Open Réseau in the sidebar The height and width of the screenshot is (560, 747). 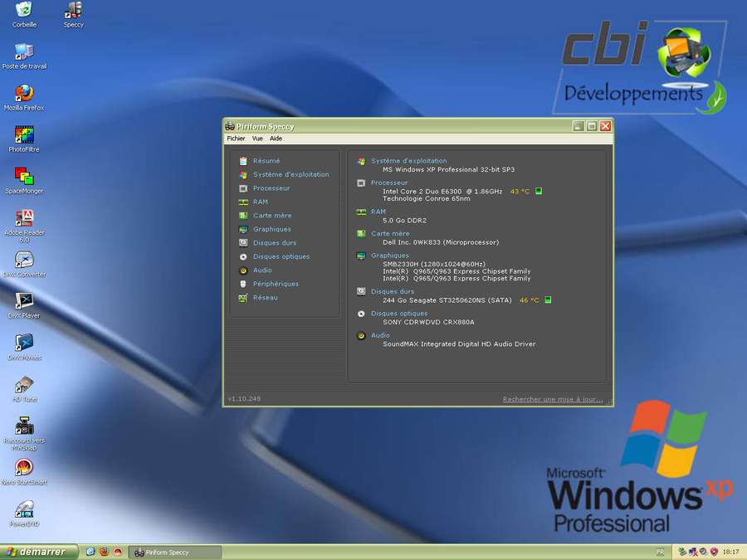click(x=265, y=298)
